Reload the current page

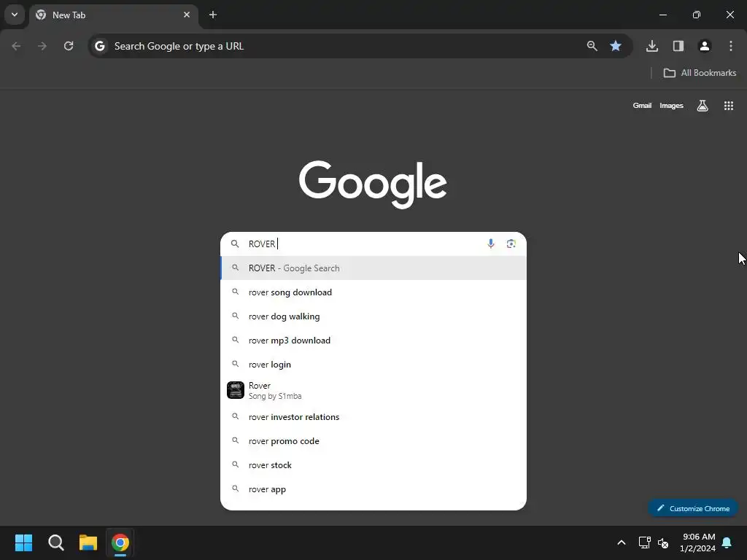[69, 46]
